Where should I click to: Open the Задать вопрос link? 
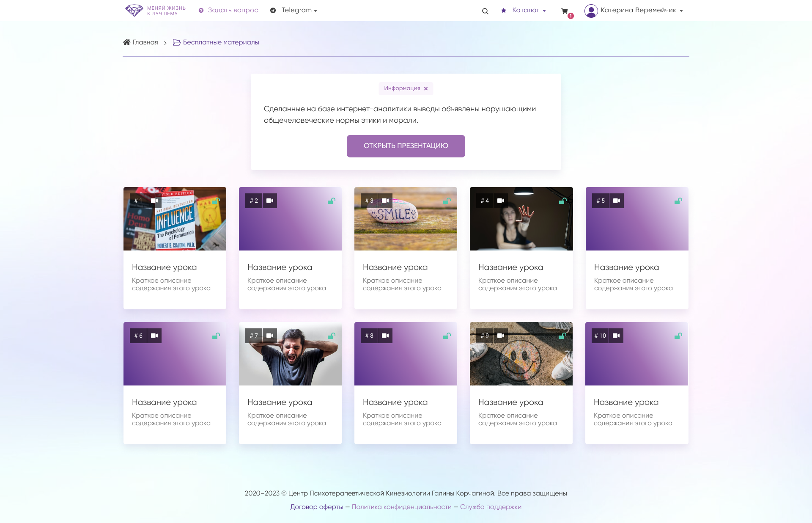click(x=233, y=10)
